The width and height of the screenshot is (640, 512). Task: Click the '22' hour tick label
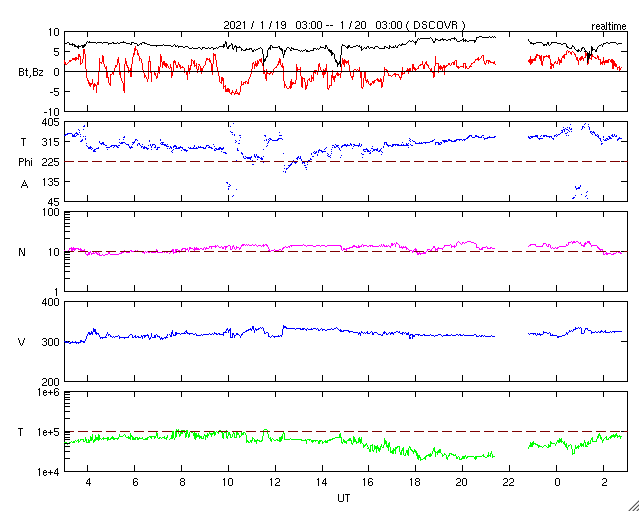[x=508, y=483]
